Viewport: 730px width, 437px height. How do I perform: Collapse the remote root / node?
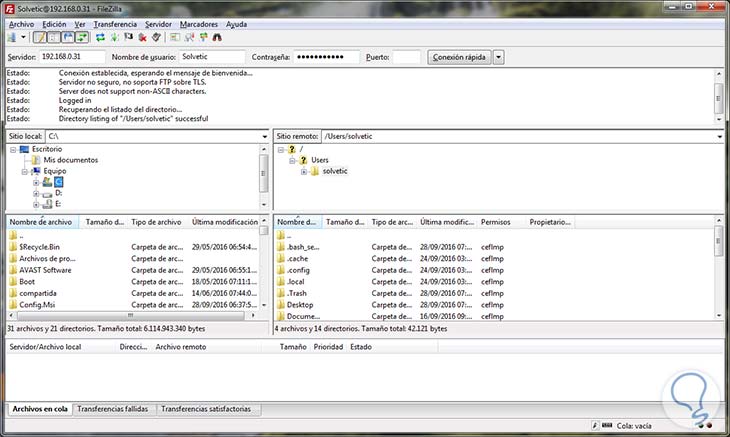281,149
